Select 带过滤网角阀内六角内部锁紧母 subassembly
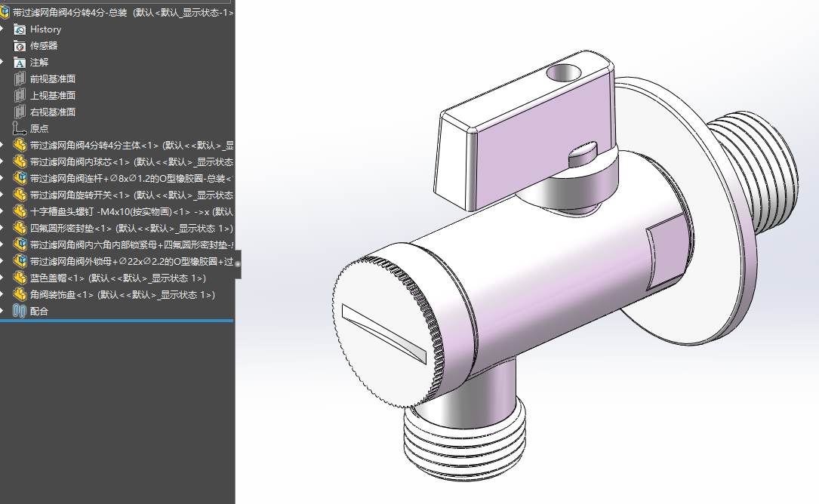This screenshot has width=819, height=504. pos(131,245)
